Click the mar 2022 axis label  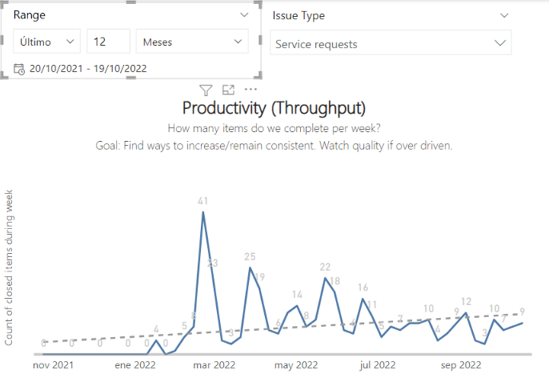214,365
